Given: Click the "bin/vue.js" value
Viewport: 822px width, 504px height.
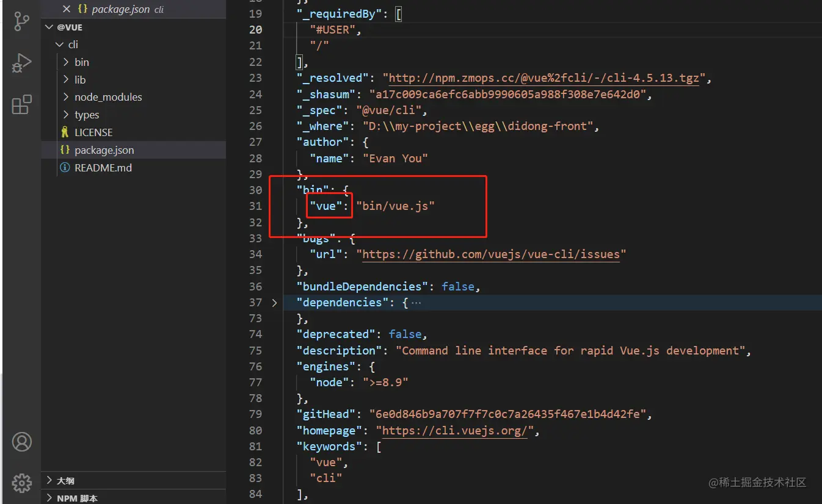Looking at the screenshot, I should (395, 206).
